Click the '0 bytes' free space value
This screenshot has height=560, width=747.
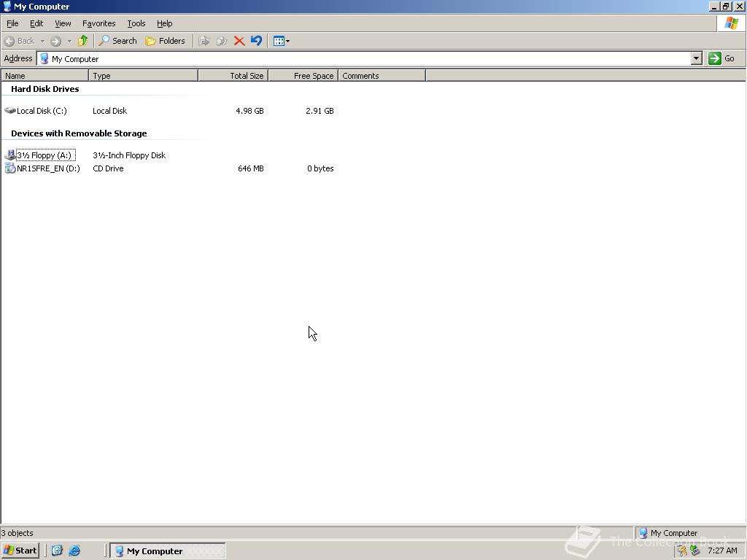click(320, 168)
